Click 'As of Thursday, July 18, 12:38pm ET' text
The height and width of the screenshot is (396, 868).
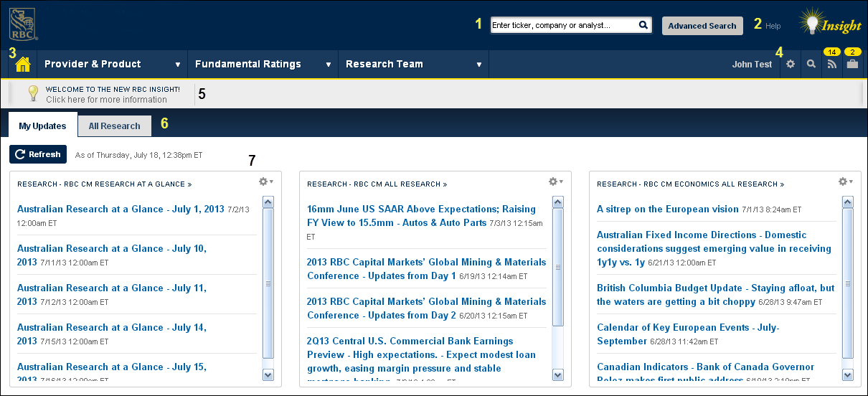click(x=139, y=154)
